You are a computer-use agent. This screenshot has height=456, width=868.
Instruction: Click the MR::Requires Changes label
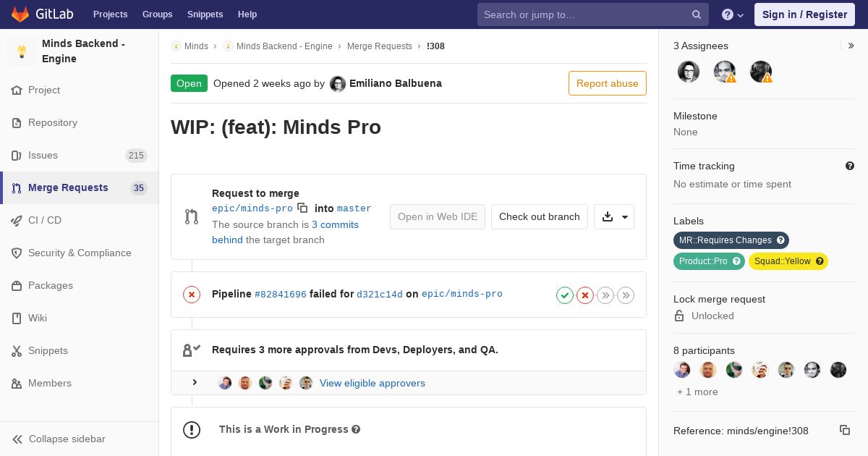point(731,240)
